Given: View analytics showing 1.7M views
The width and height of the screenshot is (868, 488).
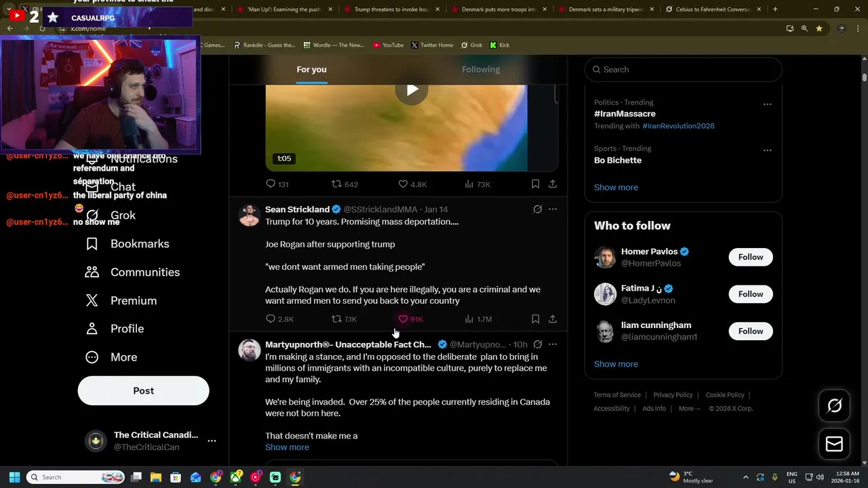Looking at the screenshot, I should [478, 319].
